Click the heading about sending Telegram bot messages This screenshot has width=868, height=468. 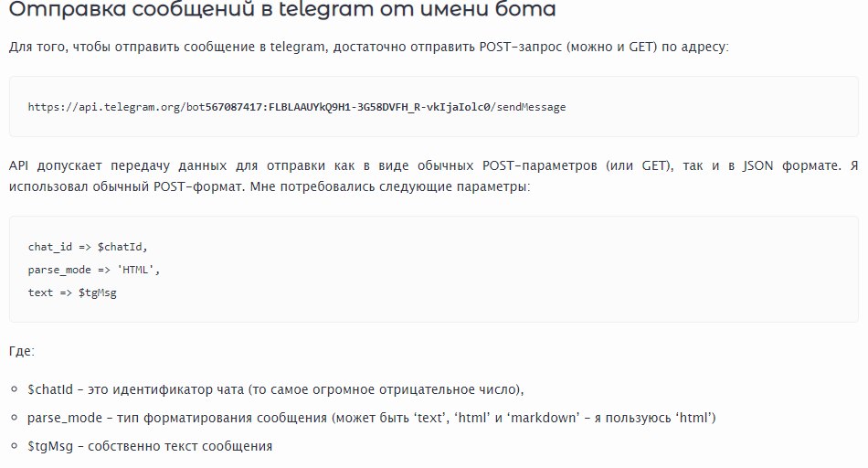pyautogui.click(x=281, y=13)
